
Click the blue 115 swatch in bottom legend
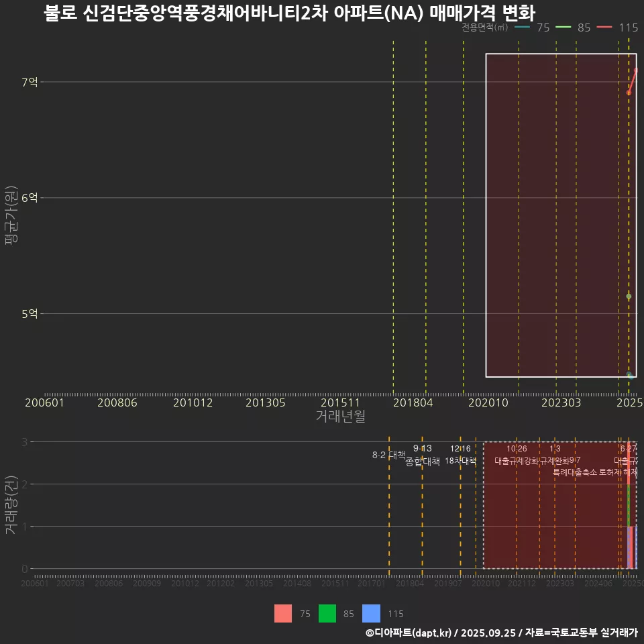[x=371, y=613]
